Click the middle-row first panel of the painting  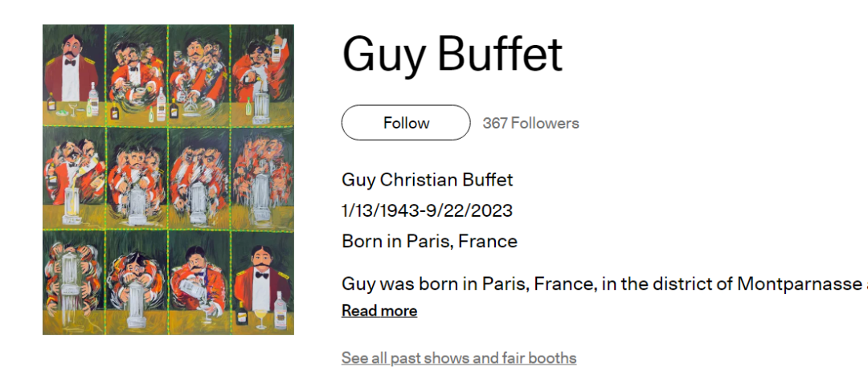point(74,177)
